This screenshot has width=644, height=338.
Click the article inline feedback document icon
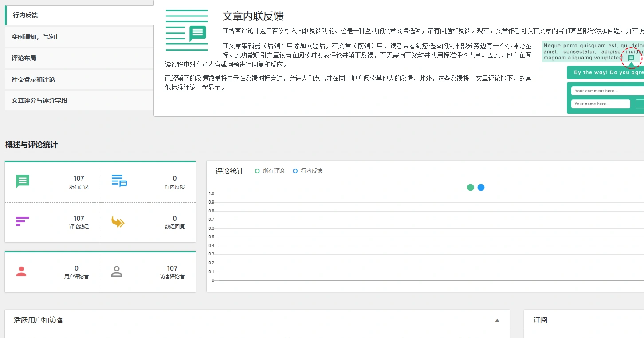click(x=187, y=29)
